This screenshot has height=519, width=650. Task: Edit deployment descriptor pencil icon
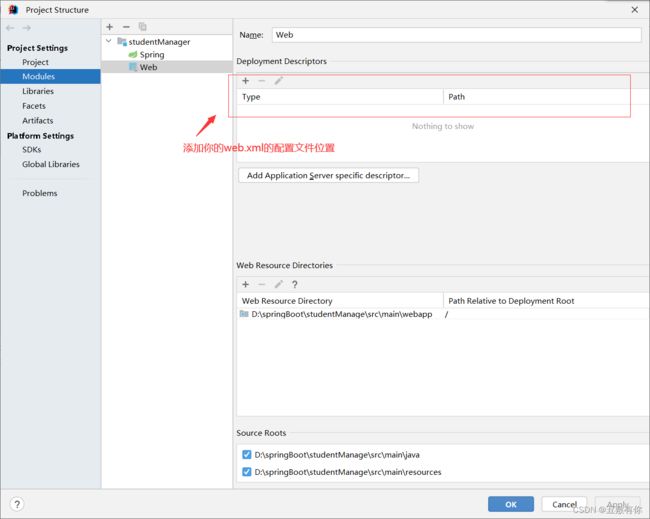(279, 81)
